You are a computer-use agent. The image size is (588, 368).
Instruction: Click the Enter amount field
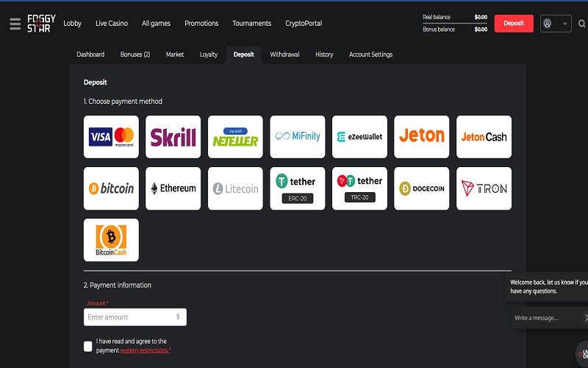[x=129, y=317]
